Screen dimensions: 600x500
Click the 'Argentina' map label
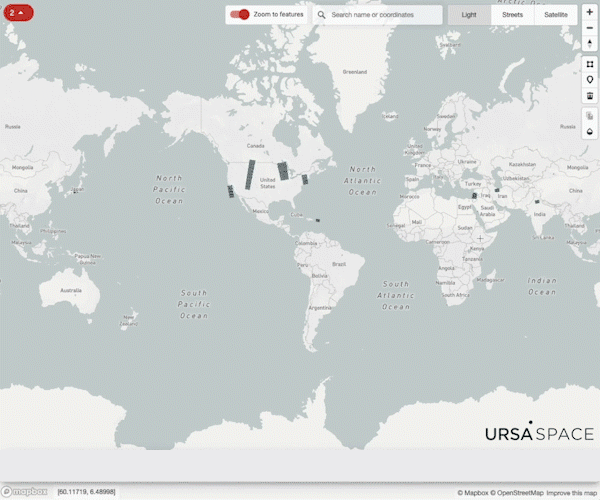click(x=320, y=308)
